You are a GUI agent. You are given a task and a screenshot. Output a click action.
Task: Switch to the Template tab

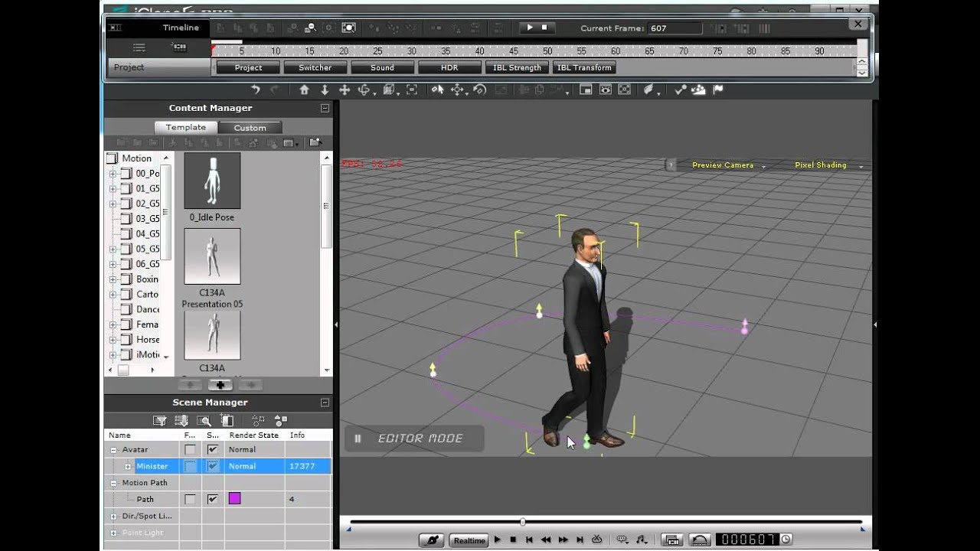click(186, 128)
